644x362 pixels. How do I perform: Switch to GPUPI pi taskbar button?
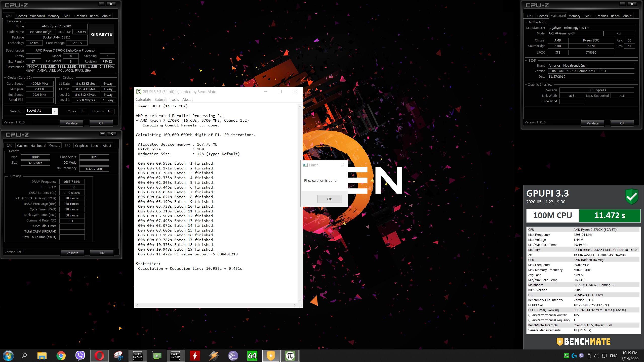pyautogui.click(x=290, y=356)
